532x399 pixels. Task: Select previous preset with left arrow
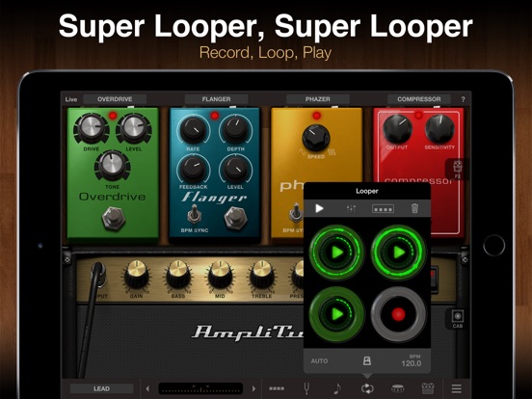tap(147, 388)
